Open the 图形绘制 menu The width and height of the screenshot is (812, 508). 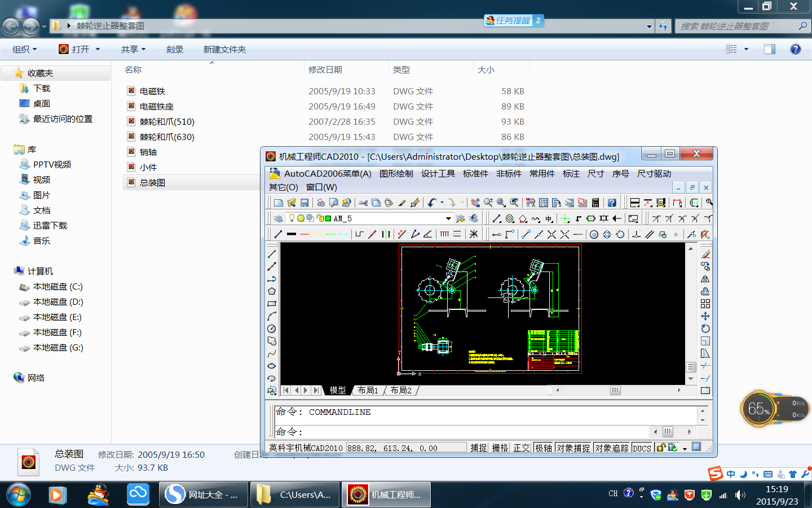(396, 174)
